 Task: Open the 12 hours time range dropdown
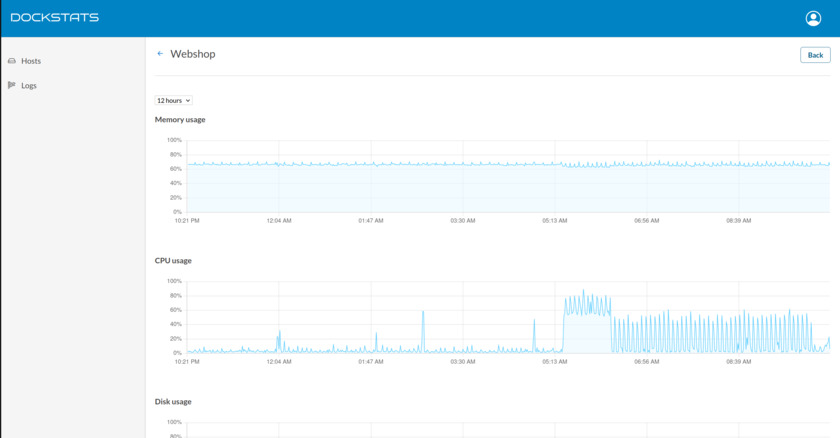coord(173,100)
